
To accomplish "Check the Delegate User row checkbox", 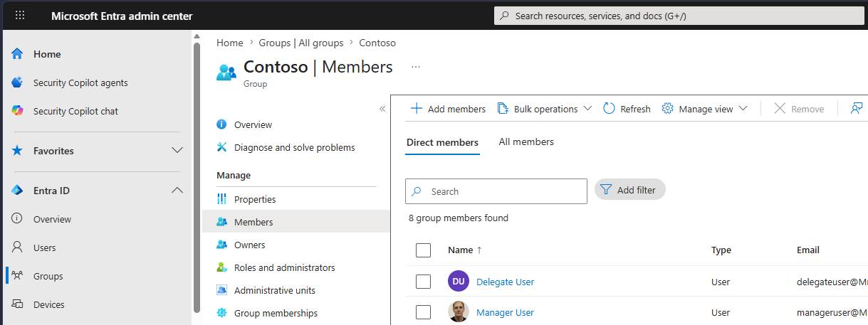I will pyautogui.click(x=423, y=282).
